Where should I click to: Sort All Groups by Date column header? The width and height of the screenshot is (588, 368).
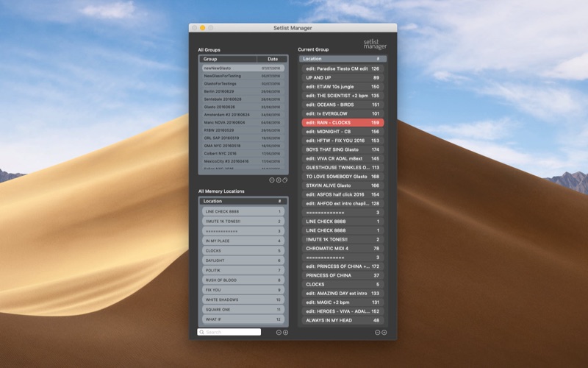click(273, 59)
